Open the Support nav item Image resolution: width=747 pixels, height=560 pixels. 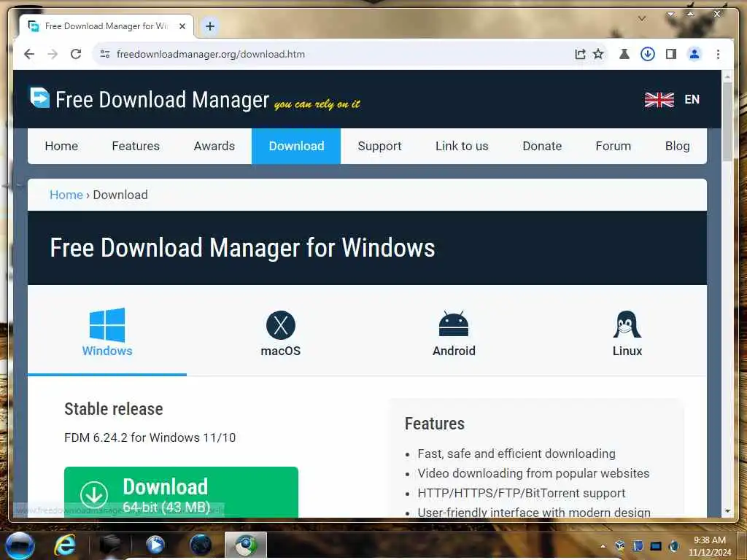pyautogui.click(x=379, y=146)
